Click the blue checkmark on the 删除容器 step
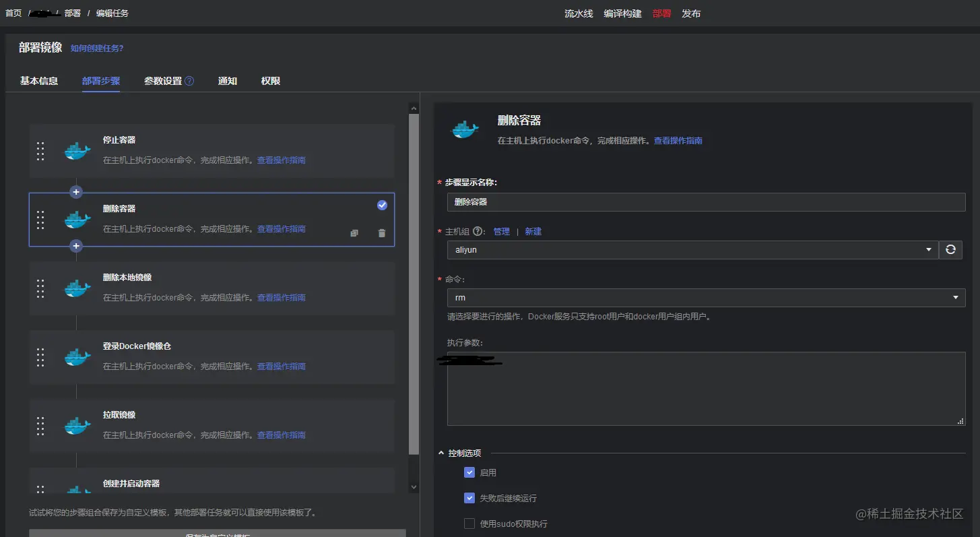This screenshot has width=980, height=537. click(x=382, y=205)
